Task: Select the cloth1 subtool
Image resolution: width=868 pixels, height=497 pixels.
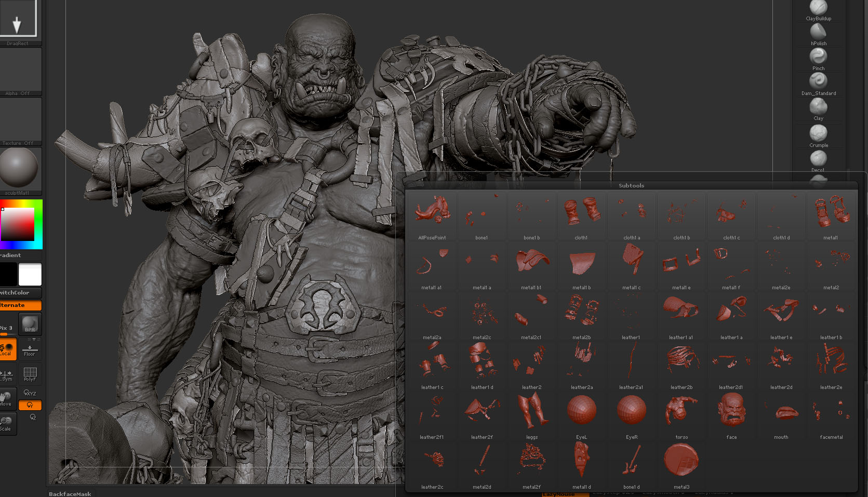Action: (x=581, y=217)
